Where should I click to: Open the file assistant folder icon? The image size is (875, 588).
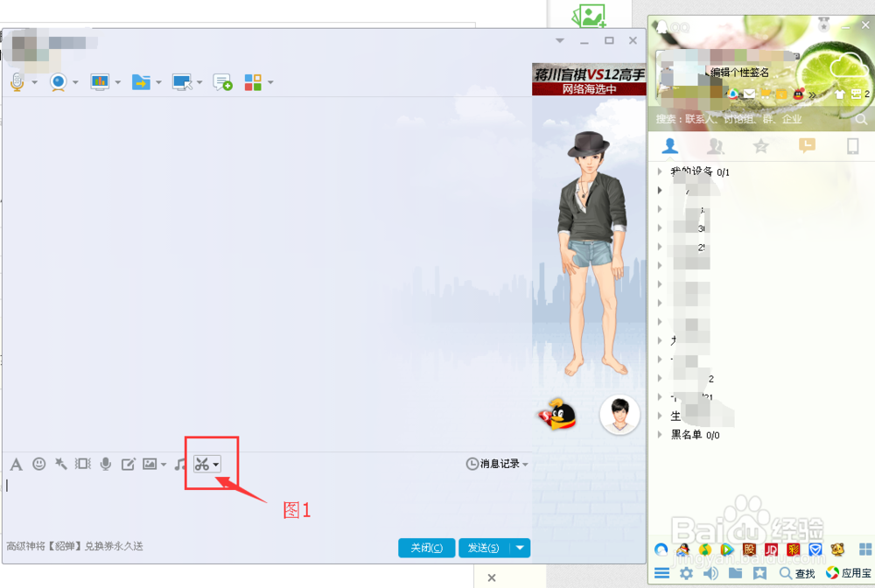[x=736, y=573]
